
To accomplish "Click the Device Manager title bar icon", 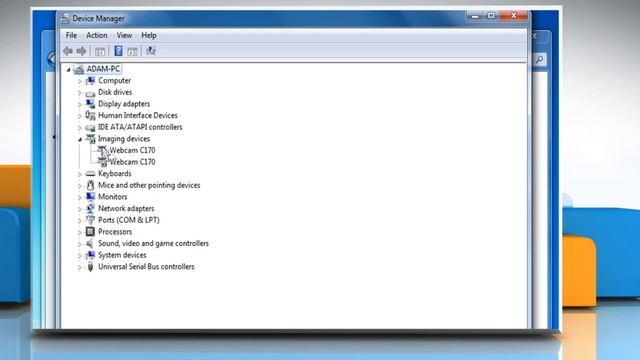I will (x=65, y=19).
